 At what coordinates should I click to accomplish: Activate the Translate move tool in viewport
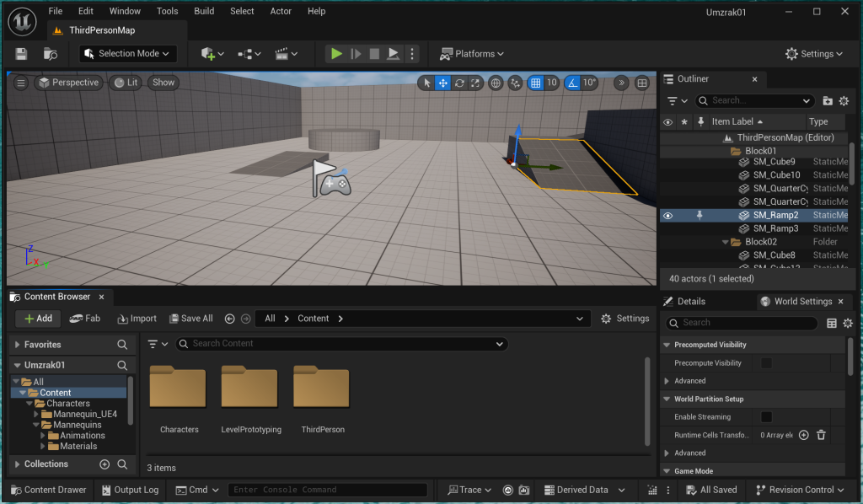point(442,83)
